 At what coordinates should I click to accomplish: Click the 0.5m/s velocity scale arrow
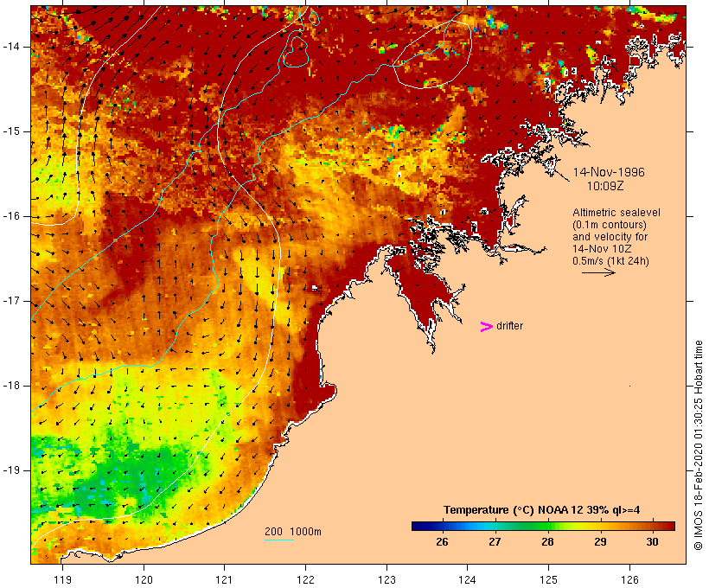[x=598, y=272]
